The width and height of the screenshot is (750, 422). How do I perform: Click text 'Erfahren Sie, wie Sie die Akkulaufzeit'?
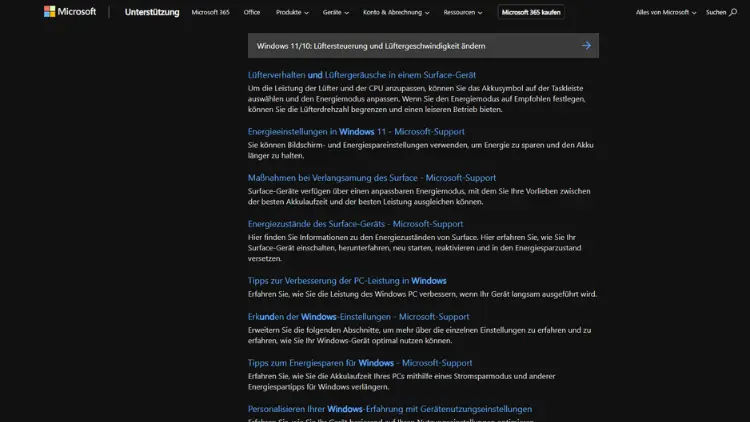[310, 376]
